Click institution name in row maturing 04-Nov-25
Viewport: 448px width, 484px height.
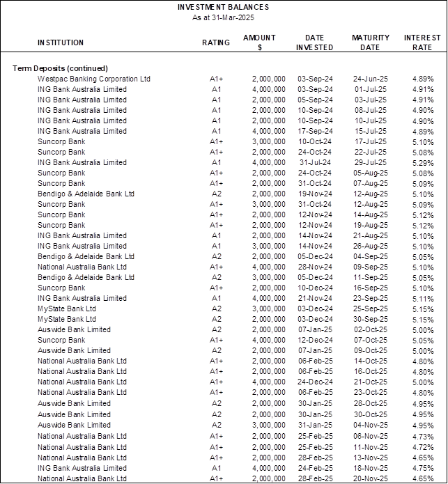[74, 426]
